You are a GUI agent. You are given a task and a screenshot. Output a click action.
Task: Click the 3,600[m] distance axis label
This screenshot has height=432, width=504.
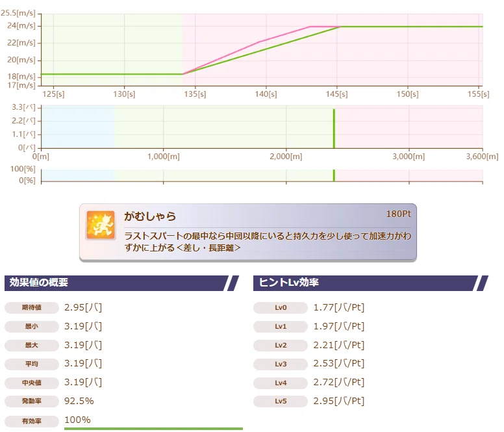coord(482,157)
